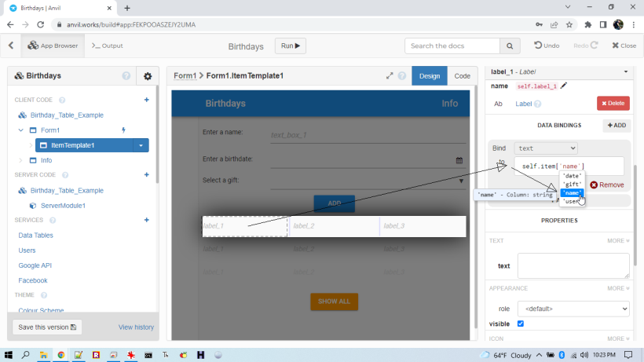Click the pencil icon to rename label_1
The width and height of the screenshot is (644, 362).
click(564, 86)
